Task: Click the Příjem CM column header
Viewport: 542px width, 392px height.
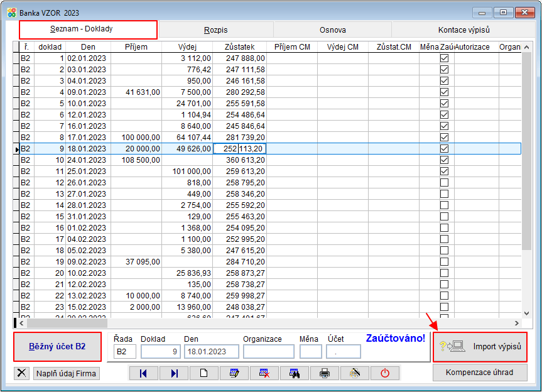Action: pos(292,47)
